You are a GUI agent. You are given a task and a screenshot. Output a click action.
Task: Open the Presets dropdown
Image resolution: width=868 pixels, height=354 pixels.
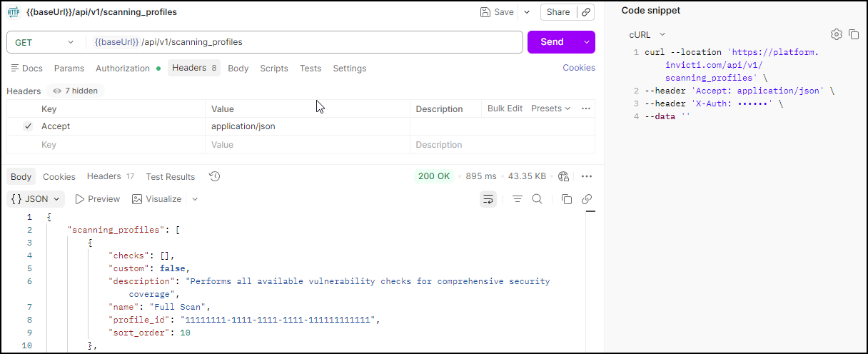(x=550, y=108)
